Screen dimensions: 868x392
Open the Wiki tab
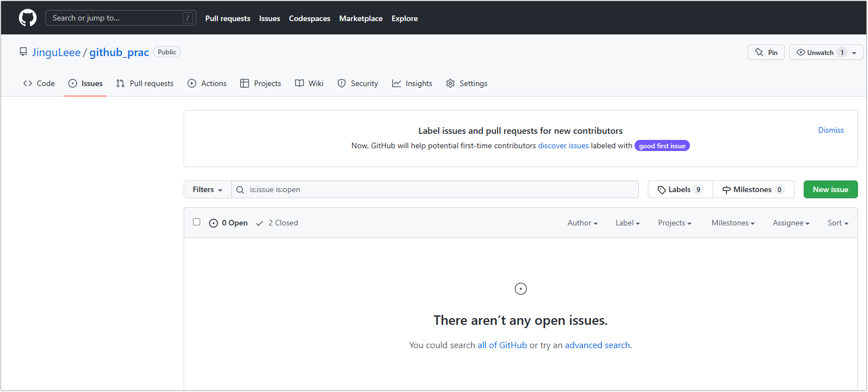(309, 83)
